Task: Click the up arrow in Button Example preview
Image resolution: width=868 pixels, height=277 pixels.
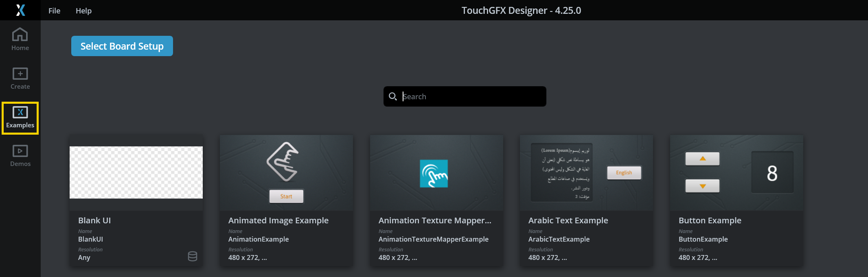Action: [x=702, y=159]
